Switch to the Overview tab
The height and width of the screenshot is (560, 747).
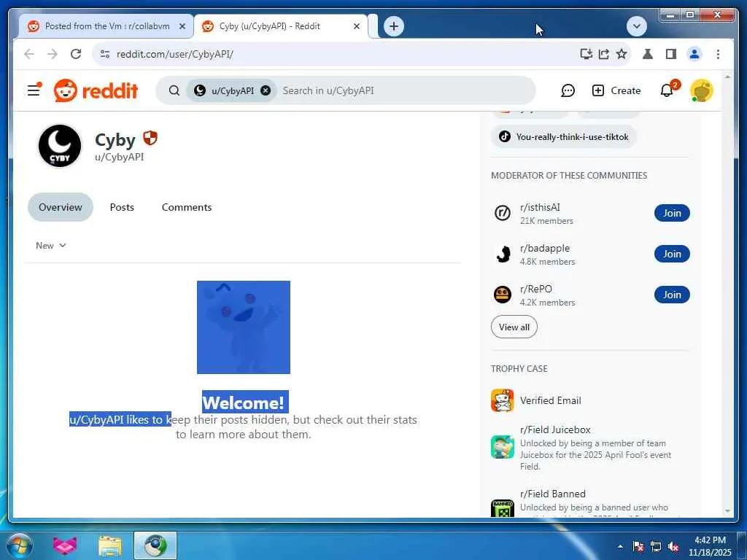(x=61, y=207)
